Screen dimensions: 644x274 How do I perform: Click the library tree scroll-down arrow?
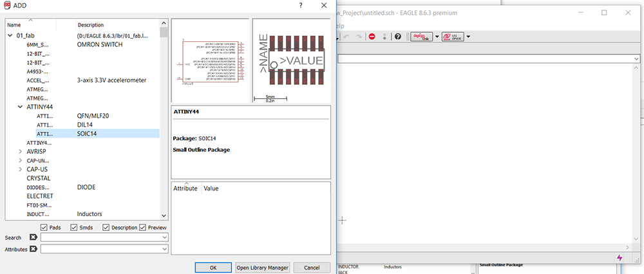(164, 215)
